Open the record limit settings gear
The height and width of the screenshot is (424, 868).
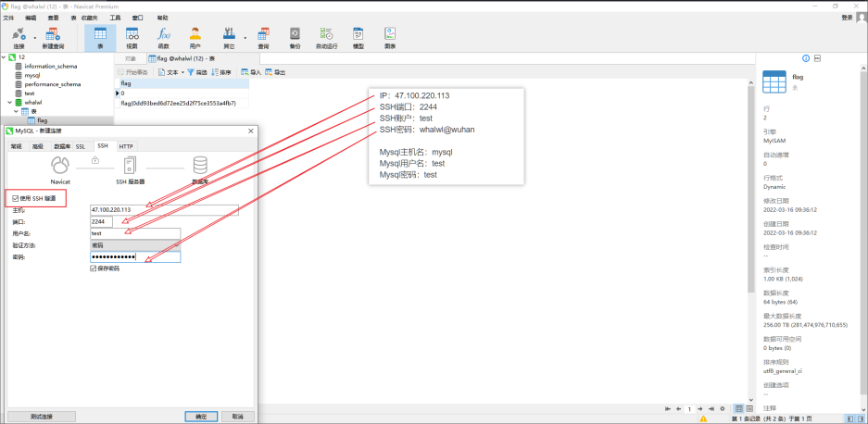point(723,408)
